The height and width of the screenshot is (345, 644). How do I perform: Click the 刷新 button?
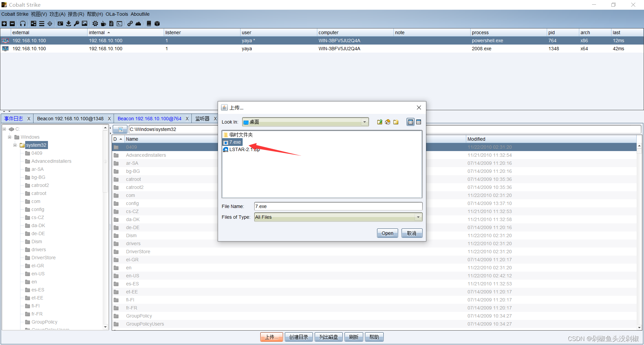[x=354, y=337]
